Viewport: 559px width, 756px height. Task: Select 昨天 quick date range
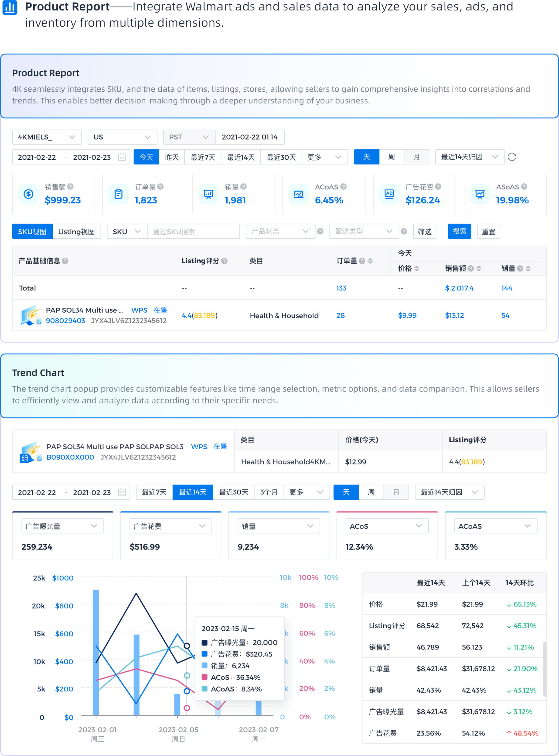[x=172, y=157]
